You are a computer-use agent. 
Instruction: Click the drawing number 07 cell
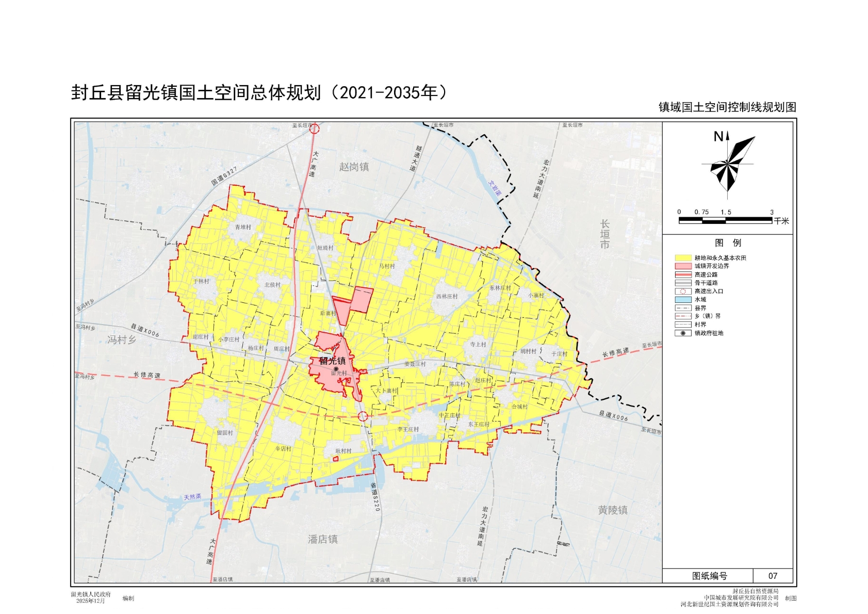point(773,576)
